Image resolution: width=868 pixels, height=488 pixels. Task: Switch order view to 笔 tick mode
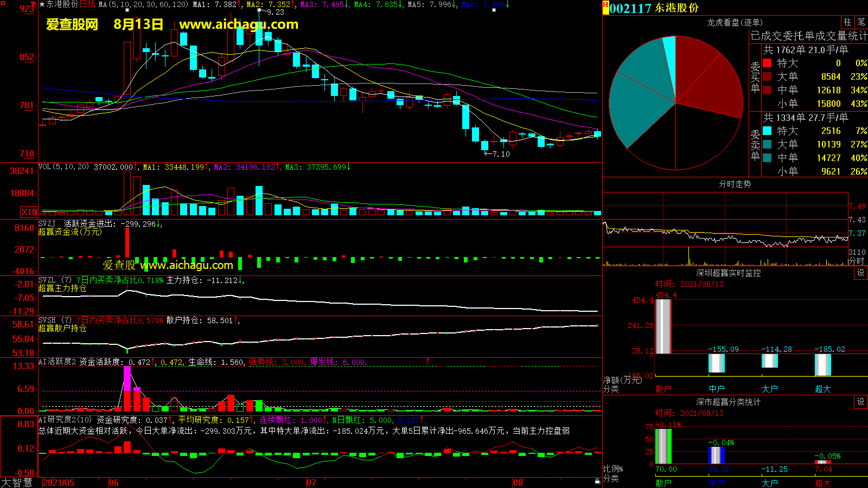click(x=861, y=22)
